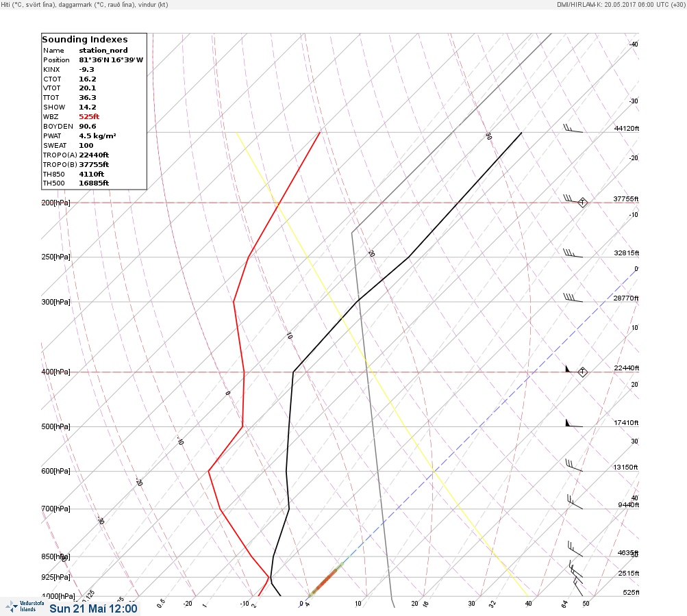This screenshot has height=616, width=687.
Task: Click the pennant wind barb at 17410ft
Action: point(574,423)
